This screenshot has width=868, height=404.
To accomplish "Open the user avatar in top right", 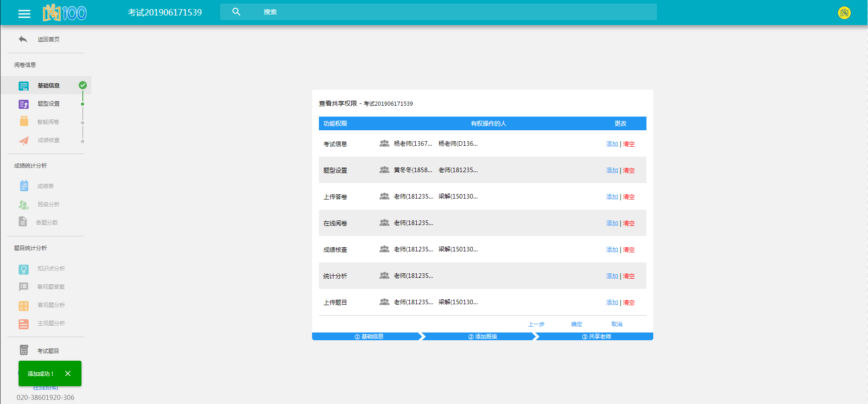I will [x=844, y=13].
